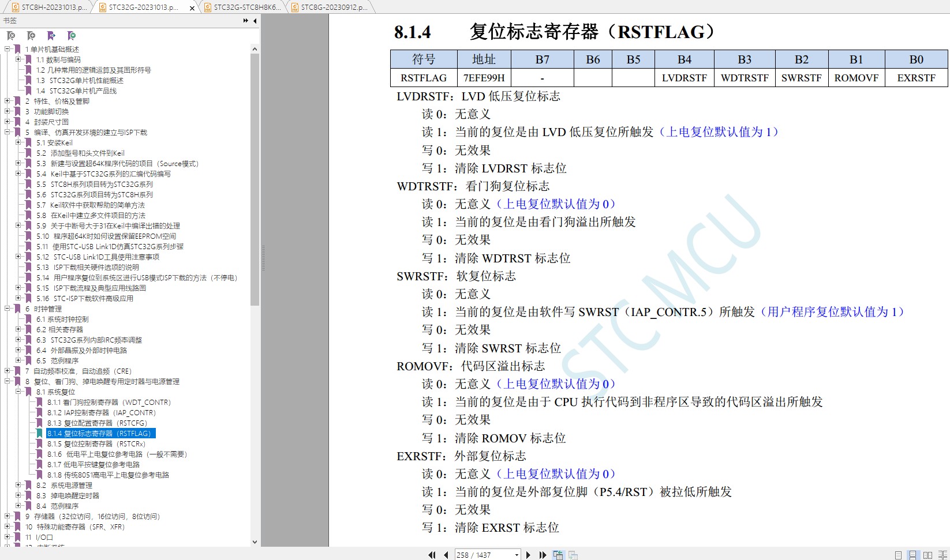
Task: Click the purple bookmark icon with an arrow
Action: [51, 36]
